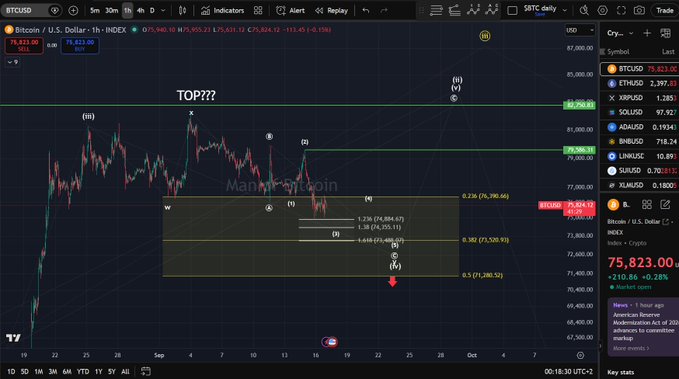The width and height of the screenshot is (679, 379).
Task: Click the Trade button
Action: (x=665, y=10)
